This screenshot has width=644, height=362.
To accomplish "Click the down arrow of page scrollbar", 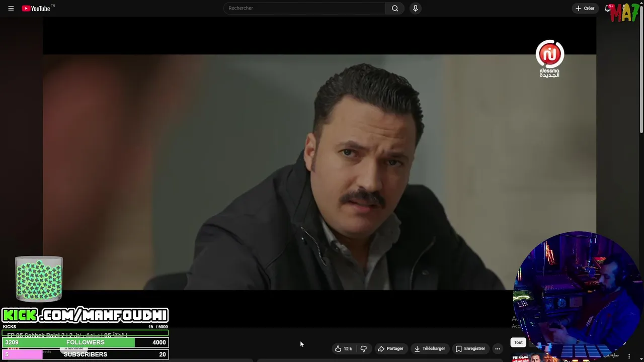I will click(x=641, y=358).
